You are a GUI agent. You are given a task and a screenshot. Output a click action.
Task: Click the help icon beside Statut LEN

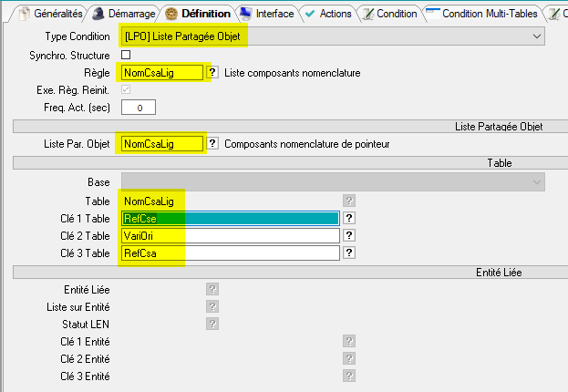point(212,323)
